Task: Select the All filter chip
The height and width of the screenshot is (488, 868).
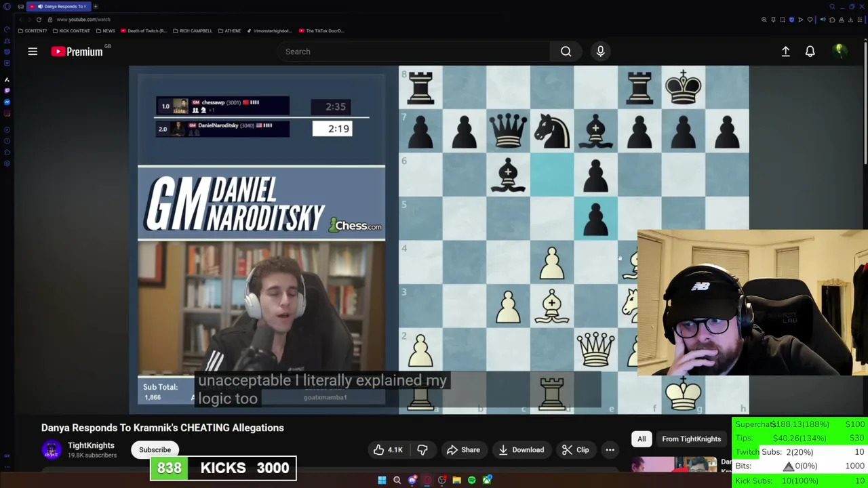Action: click(642, 439)
